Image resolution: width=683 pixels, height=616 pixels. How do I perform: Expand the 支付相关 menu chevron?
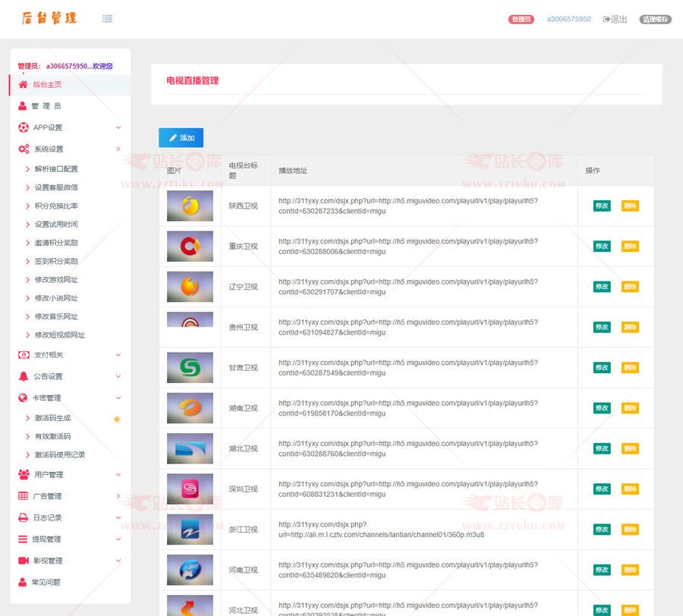pos(118,355)
